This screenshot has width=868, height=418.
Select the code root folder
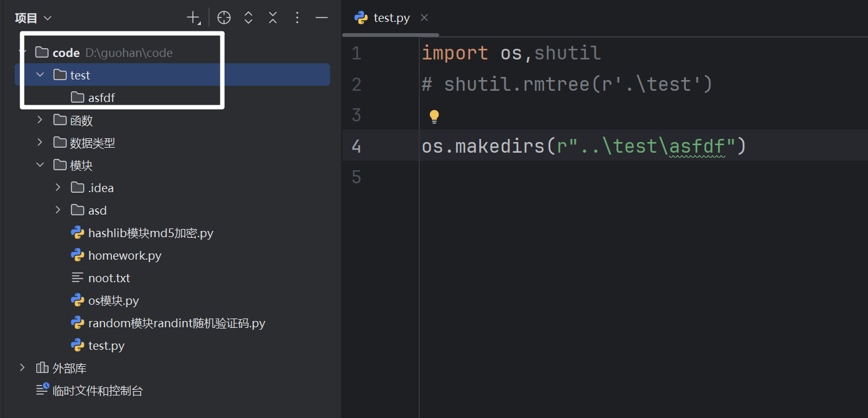pyautogui.click(x=66, y=53)
